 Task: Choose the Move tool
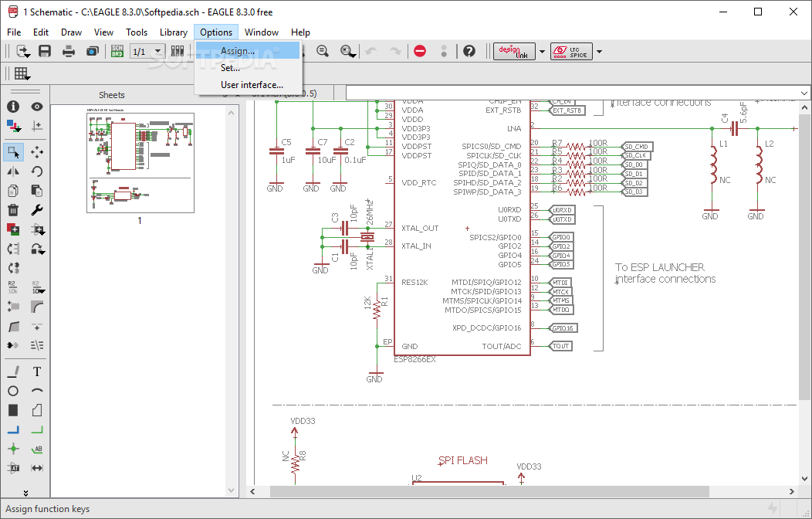coord(36,152)
